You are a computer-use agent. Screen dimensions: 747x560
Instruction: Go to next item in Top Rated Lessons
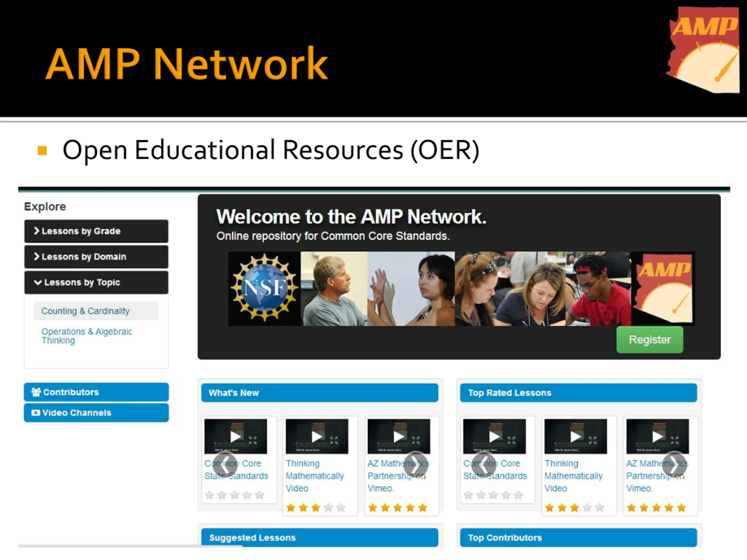click(674, 464)
